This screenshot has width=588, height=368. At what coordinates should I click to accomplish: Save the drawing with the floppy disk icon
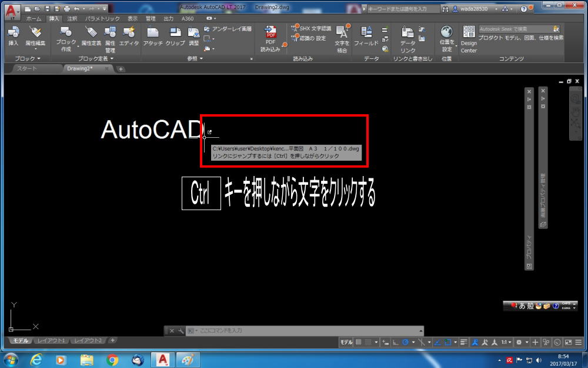tap(47, 9)
